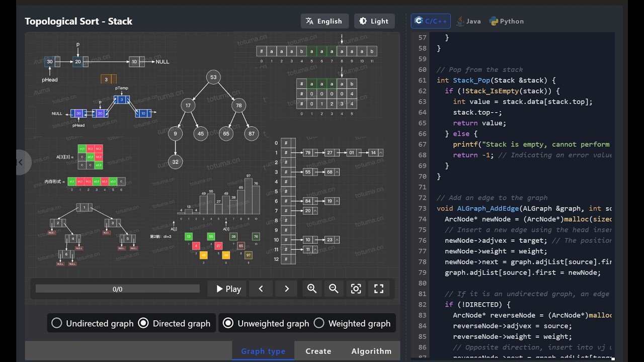
Task: Click the "if (!DIRECTED) {" code line
Action: 477,305
